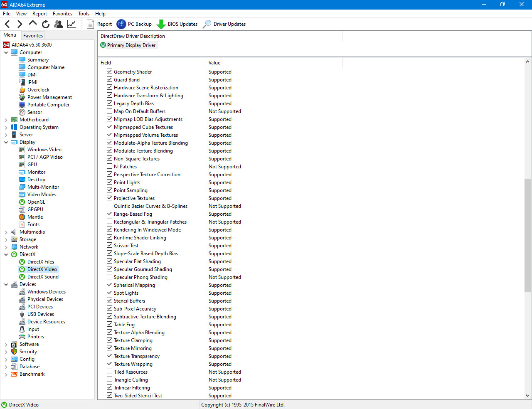Viewport: 532px width, 409px height.
Task: Click the PC Backup blue icon
Action: click(121, 24)
